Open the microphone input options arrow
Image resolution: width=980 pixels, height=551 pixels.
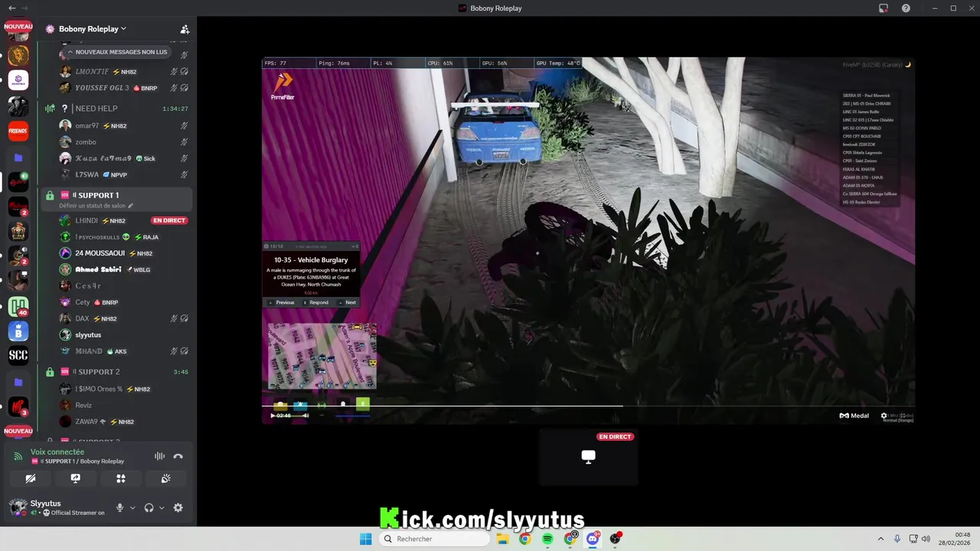[x=132, y=507]
